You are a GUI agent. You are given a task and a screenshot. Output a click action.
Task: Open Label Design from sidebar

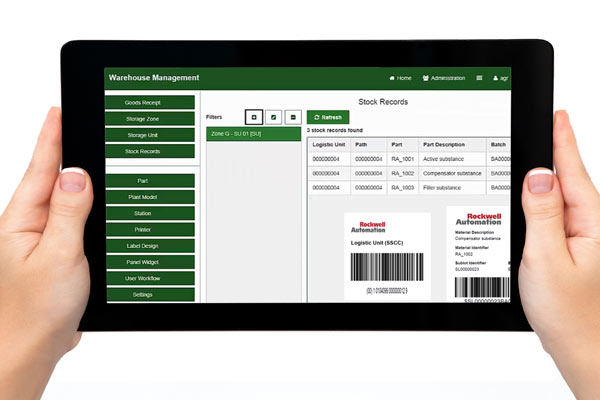tap(150, 246)
